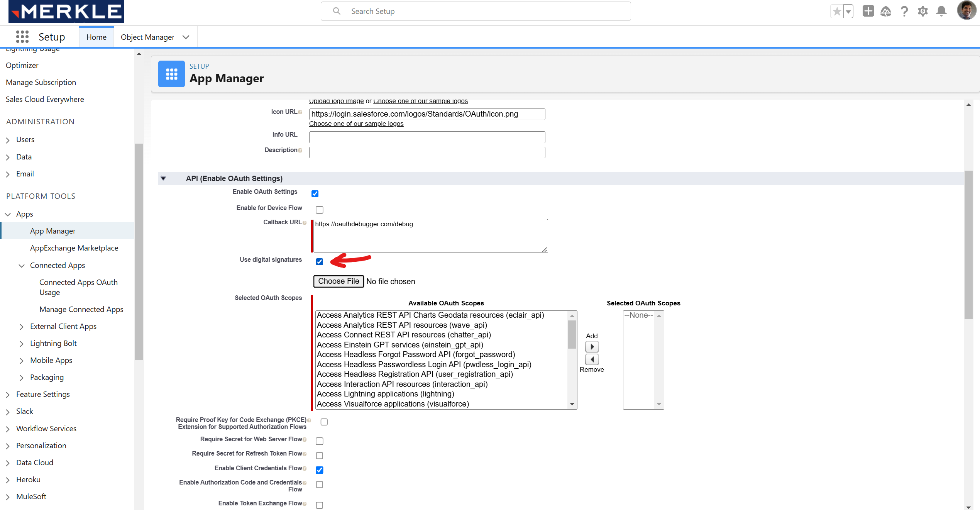The height and width of the screenshot is (510, 980).
Task: Click the Global Actions plus icon
Action: 868,11
